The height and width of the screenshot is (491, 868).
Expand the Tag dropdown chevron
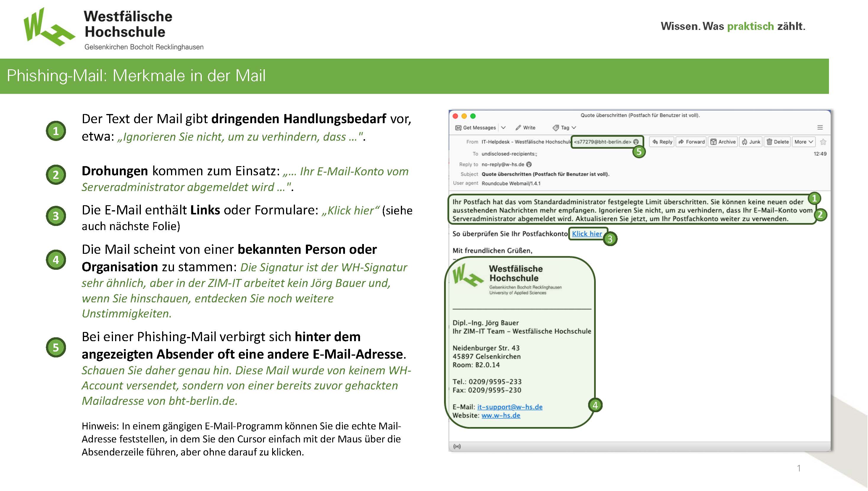[574, 128]
